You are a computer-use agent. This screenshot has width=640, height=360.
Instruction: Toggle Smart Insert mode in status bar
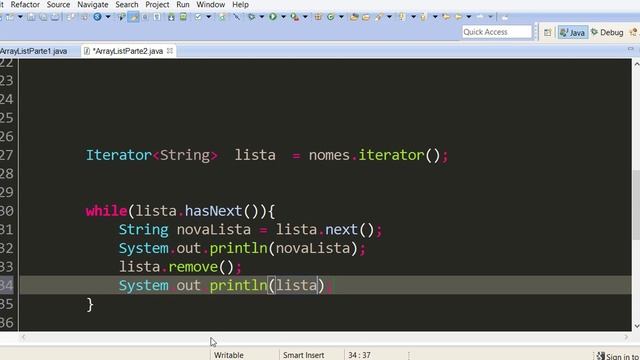point(304,355)
